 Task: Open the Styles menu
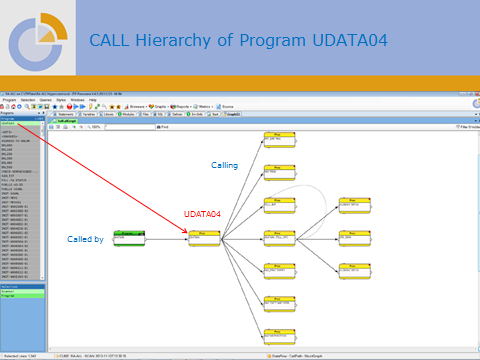click(61, 100)
